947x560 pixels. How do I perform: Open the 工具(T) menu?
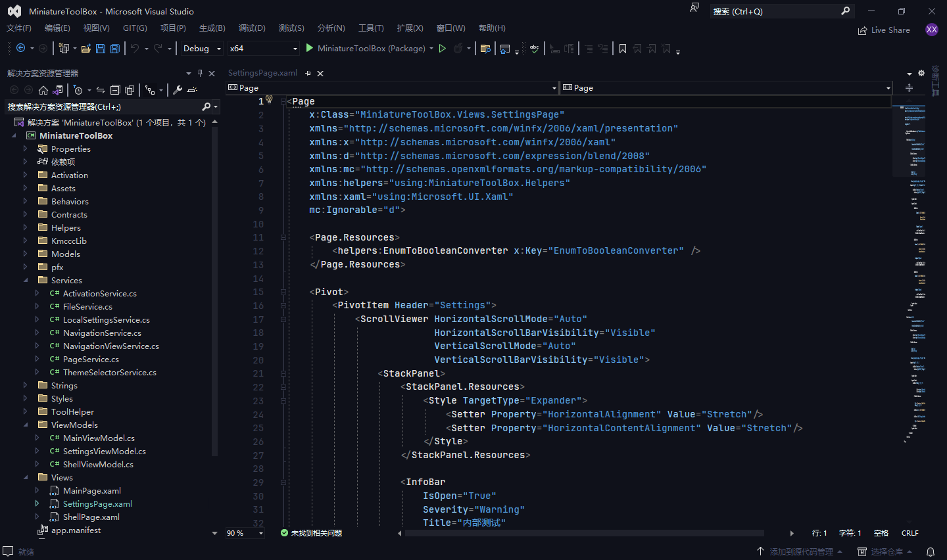pyautogui.click(x=371, y=28)
